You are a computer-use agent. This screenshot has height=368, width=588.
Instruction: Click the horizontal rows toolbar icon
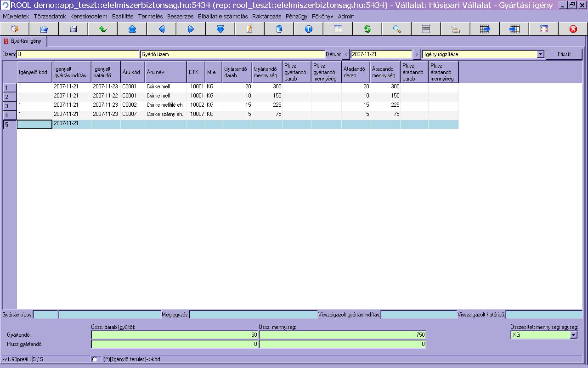pyautogui.click(x=426, y=29)
